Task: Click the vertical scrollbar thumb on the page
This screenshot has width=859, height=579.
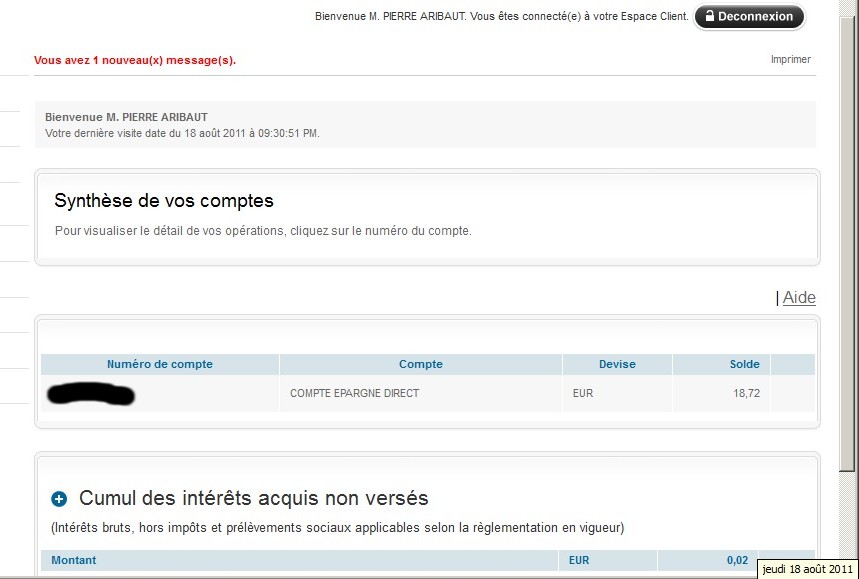Action: [847, 244]
